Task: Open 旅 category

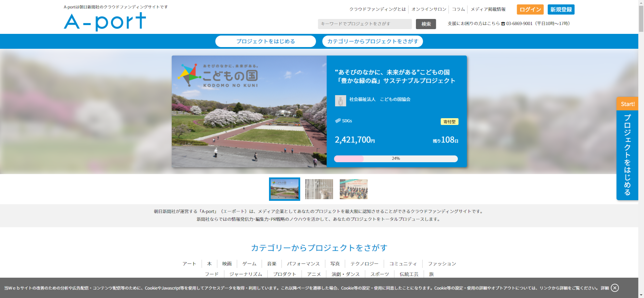Action: (x=431, y=274)
